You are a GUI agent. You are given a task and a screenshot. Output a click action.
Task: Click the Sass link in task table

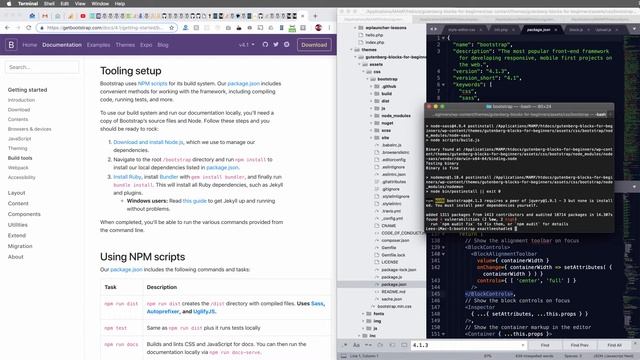317,303
